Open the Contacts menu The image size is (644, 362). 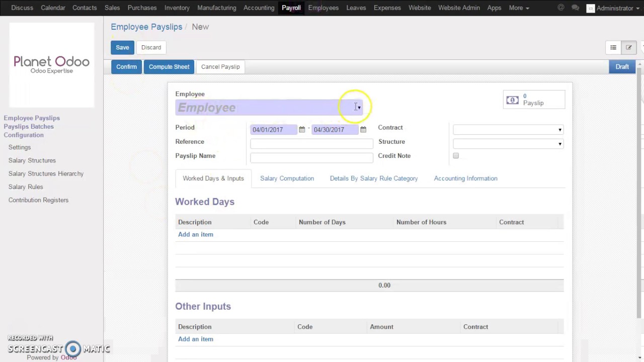(85, 8)
